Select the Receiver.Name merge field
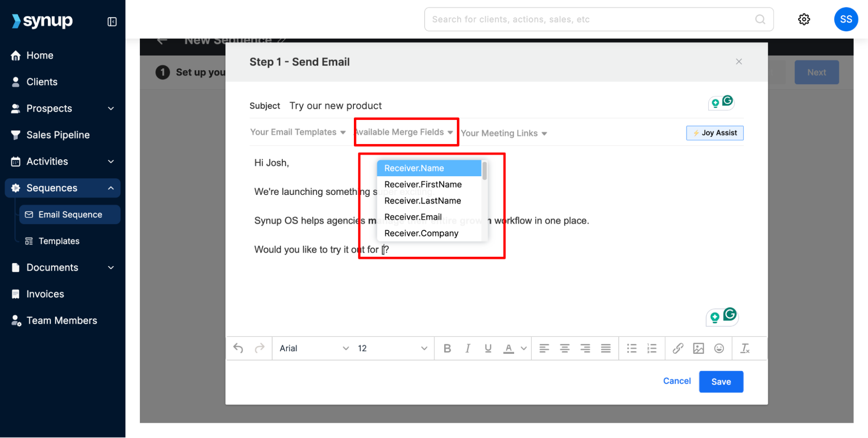The image size is (868, 438). [429, 168]
